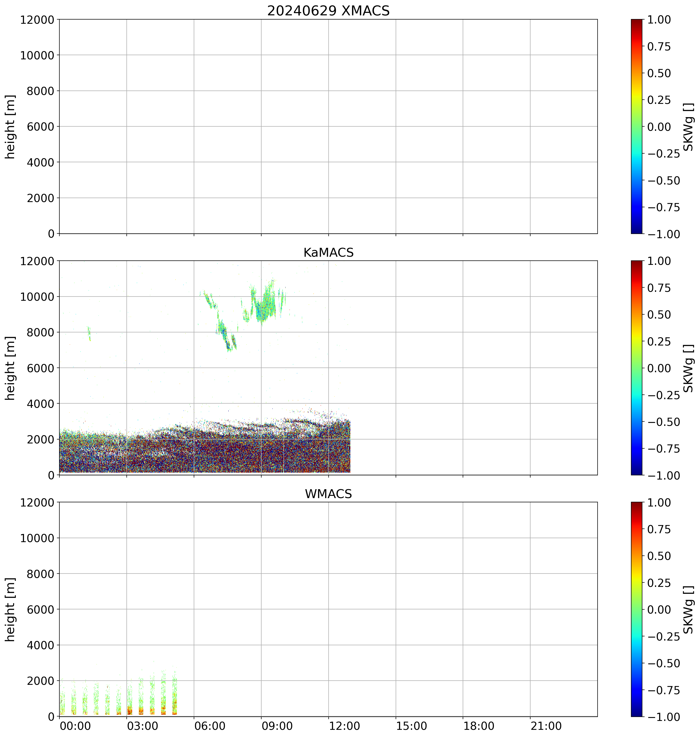Image resolution: width=700 pixels, height=737 pixels.
Task: Click the empty XMACS plot area
Action: pyautogui.click(x=328, y=126)
